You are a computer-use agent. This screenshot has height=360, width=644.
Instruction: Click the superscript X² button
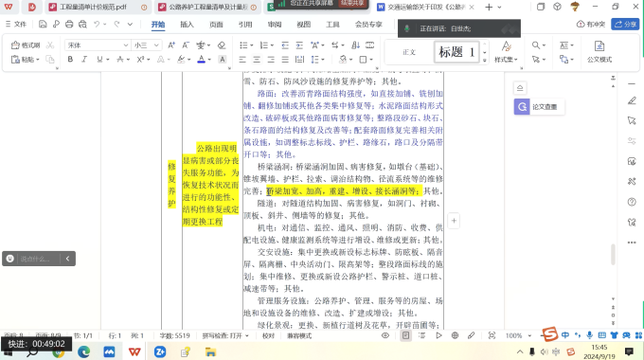coord(140,59)
